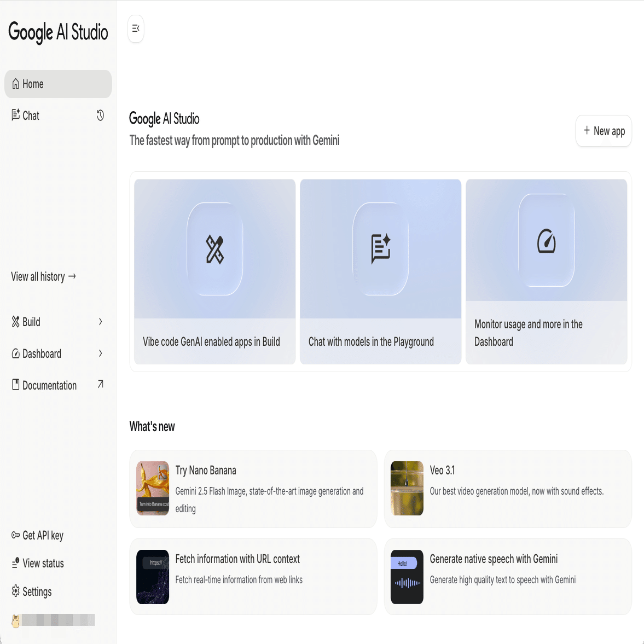Open Settings via the gear icon
The height and width of the screenshot is (644, 644).
click(x=16, y=591)
